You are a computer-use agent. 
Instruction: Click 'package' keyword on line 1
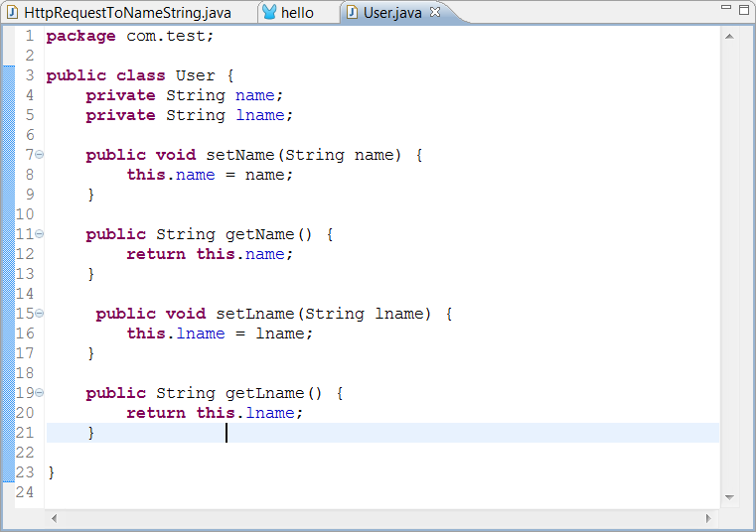[x=81, y=36]
